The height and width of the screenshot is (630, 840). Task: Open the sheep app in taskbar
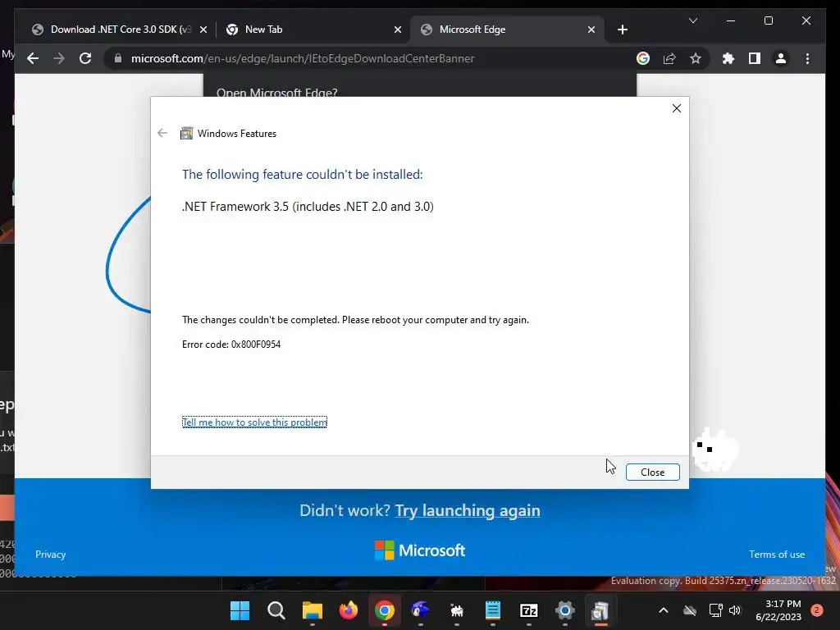(456, 610)
